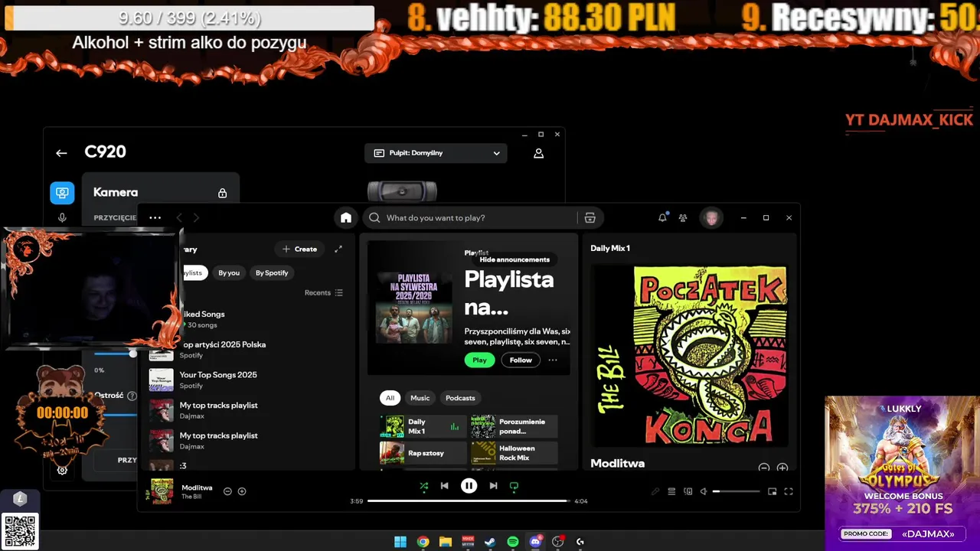This screenshot has width=980, height=551.
Task: Click the Początek Końca album cover
Action: (x=690, y=354)
